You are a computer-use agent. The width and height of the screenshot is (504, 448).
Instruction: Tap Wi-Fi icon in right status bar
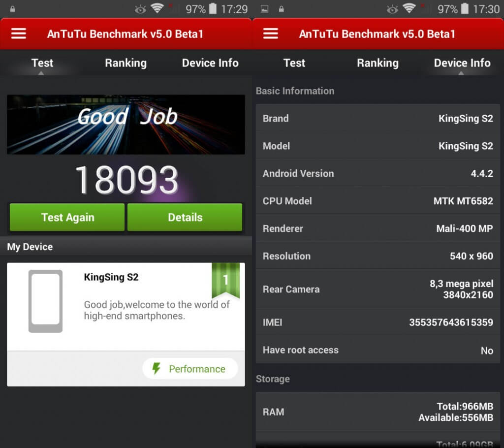(x=409, y=8)
